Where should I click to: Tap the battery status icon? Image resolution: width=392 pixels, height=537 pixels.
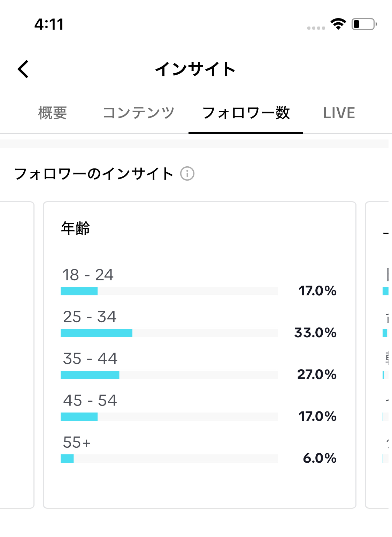[364, 24]
